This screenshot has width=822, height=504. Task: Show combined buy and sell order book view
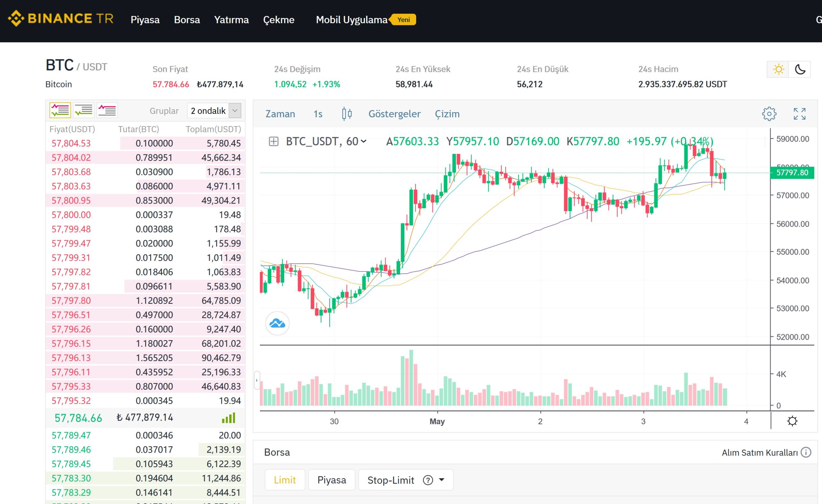60,110
